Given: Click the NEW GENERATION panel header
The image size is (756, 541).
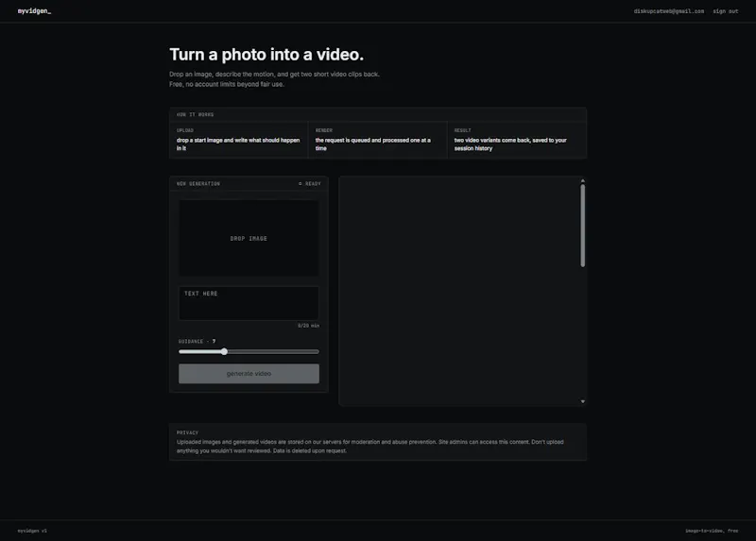Looking at the screenshot, I should pos(249,183).
